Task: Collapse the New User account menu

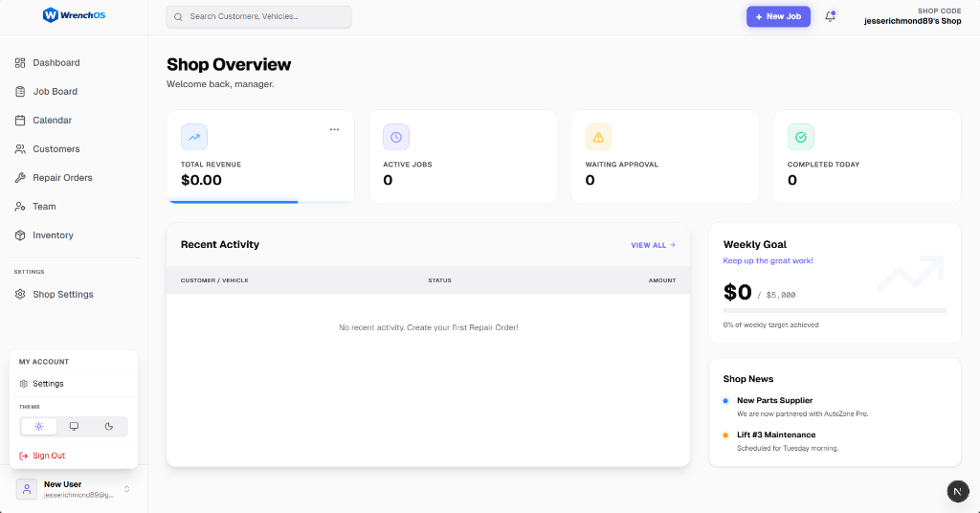Action: point(126,489)
